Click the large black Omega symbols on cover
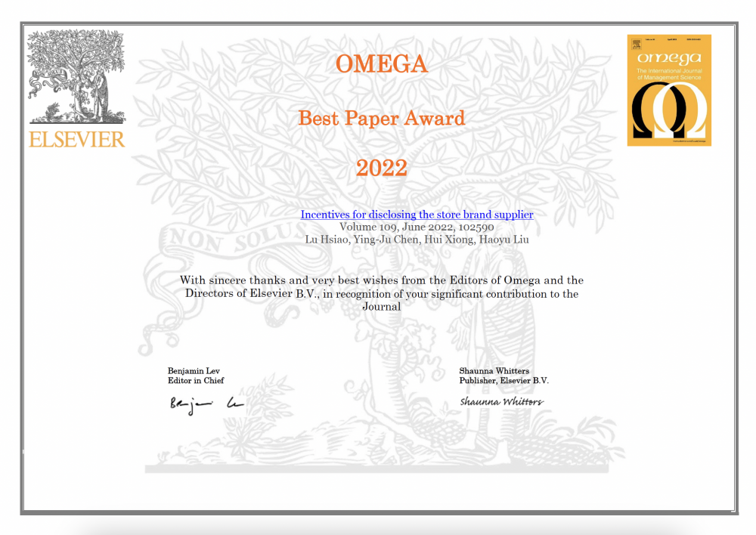This screenshot has width=756, height=535. coord(669,108)
